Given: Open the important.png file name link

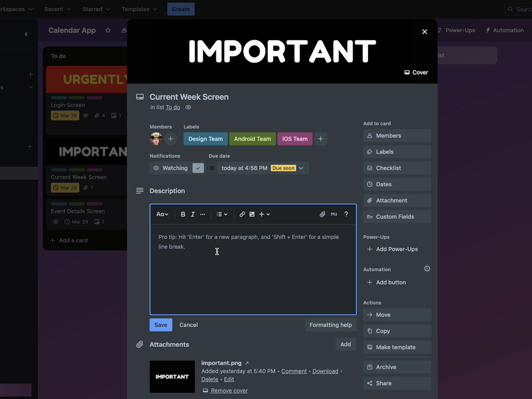Looking at the screenshot, I should point(222,363).
